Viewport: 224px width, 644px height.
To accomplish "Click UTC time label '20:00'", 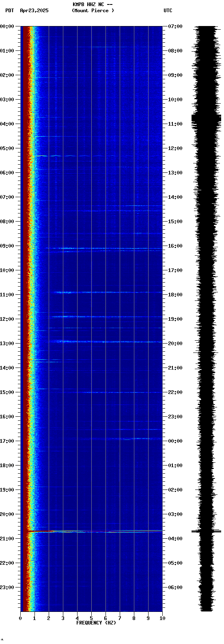I will click(175, 344).
